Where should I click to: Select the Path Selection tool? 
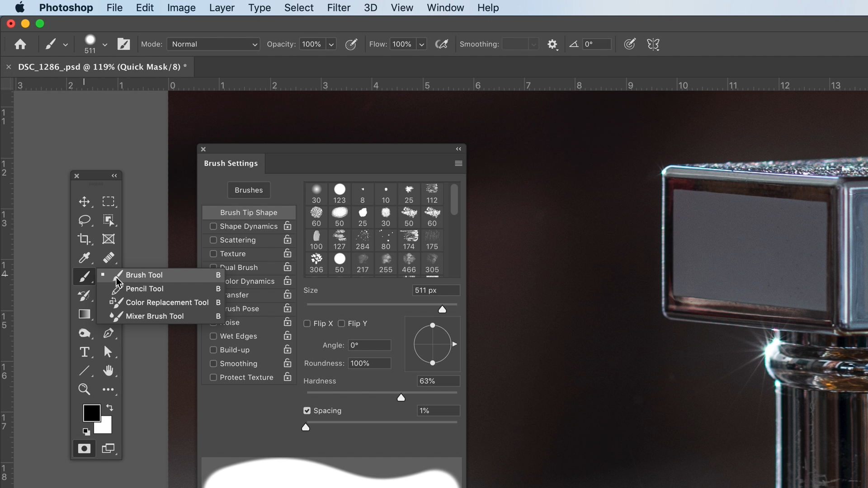click(x=108, y=352)
